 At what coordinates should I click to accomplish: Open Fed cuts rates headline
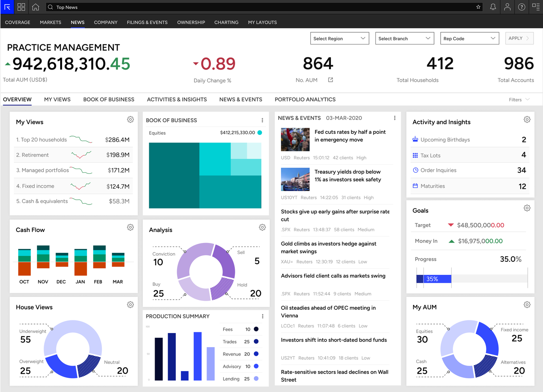point(350,136)
